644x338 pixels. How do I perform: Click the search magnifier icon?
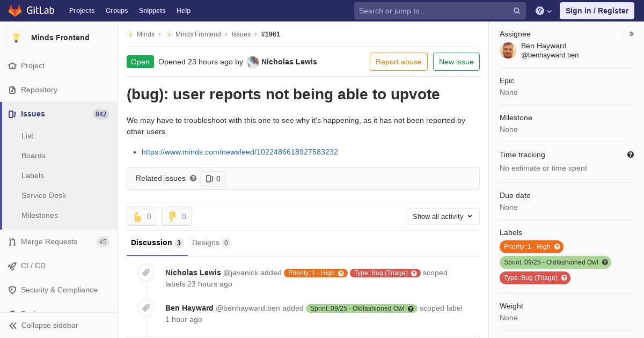[517, 11]
